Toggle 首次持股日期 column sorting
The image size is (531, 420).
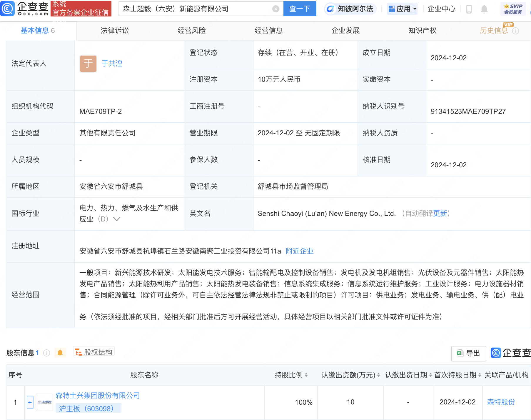tap(479, 375)
